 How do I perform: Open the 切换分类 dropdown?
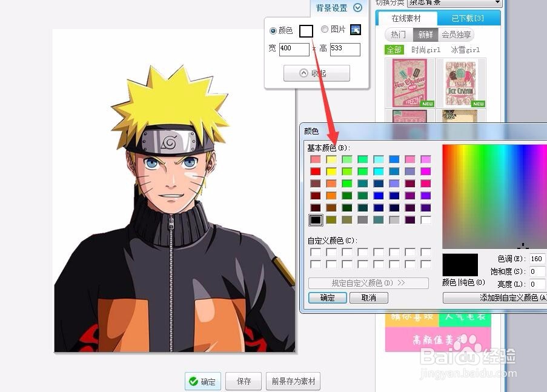[x=454, y=3]
